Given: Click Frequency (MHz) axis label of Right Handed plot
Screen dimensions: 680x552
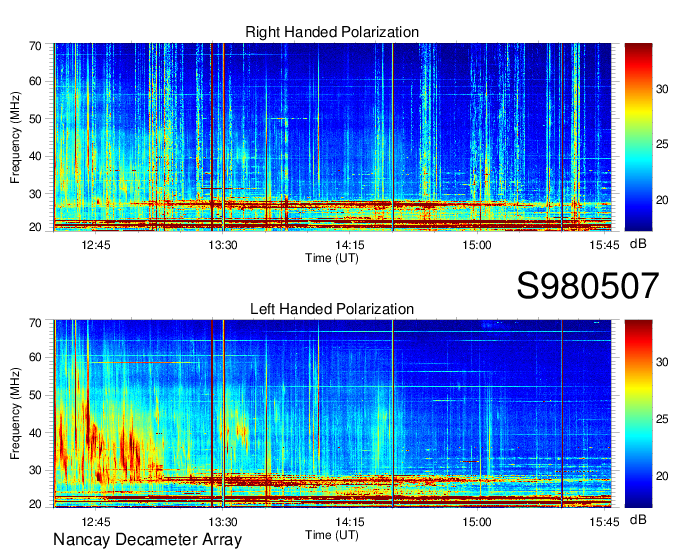Looking at the screenshot, I should coord(15,137).
